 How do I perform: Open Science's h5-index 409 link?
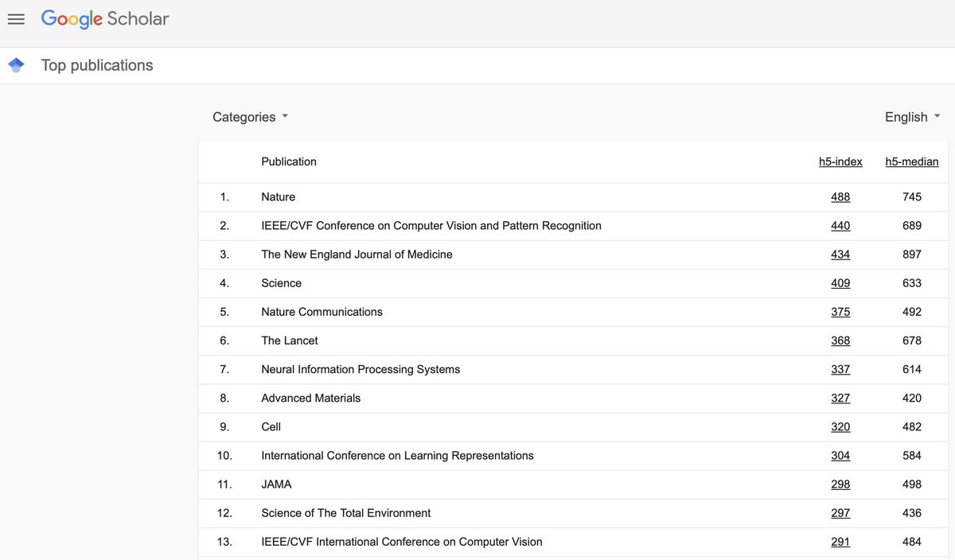click(x=840, y=283)
